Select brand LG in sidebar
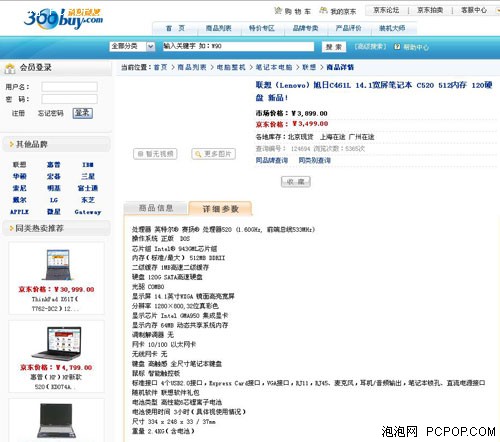 (54, 200)
